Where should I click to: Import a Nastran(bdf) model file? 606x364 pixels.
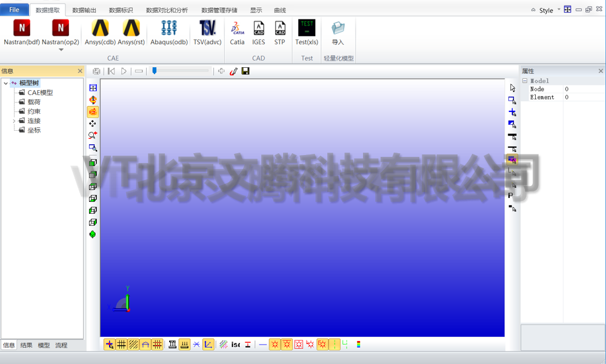tap(22, 33)
